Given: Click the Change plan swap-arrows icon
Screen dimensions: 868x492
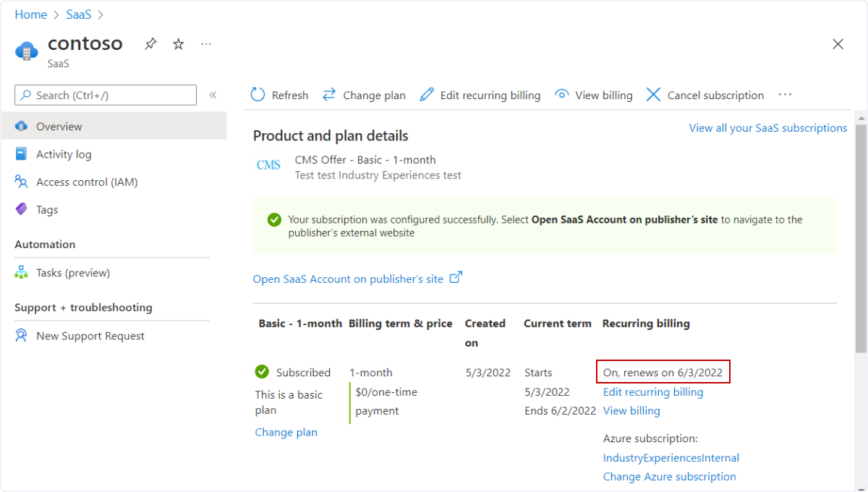Looking at the screenshot, I should coord(329,95).
